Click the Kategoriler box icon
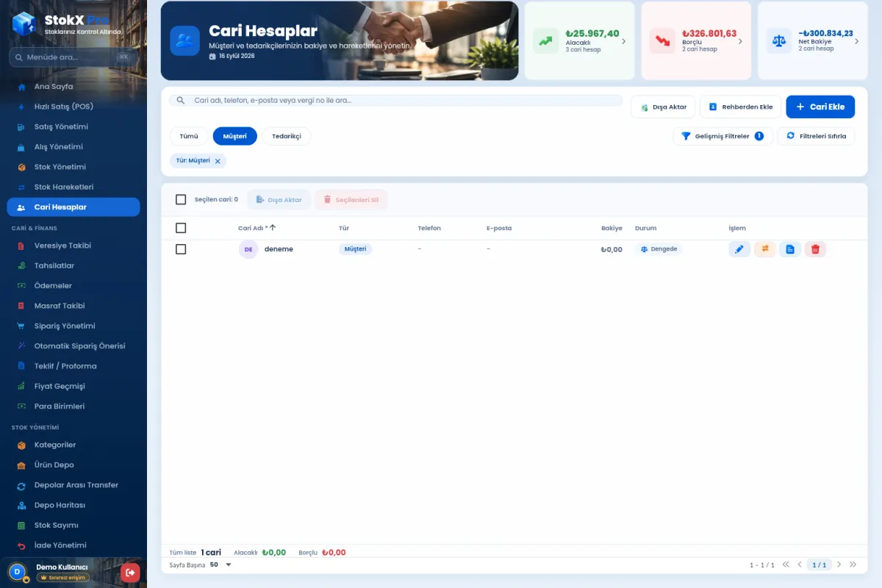Screen dimensions: 882x588 (21, 445)
